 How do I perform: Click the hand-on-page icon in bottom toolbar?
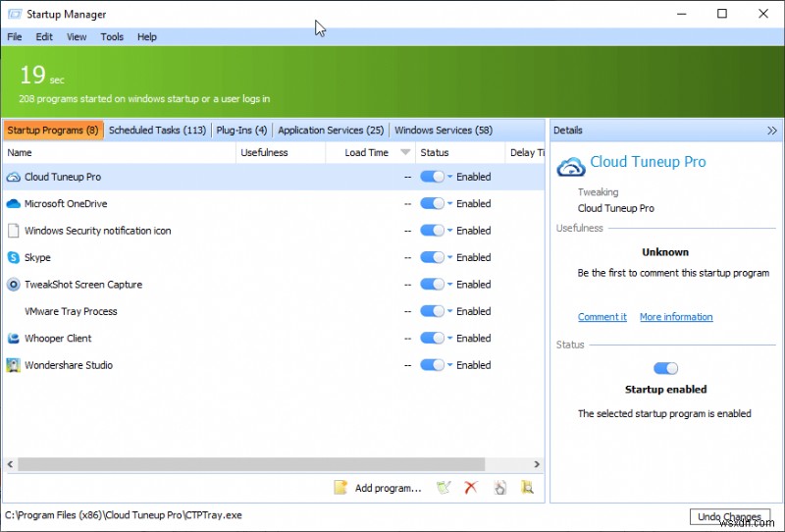[x=499, y=488]
